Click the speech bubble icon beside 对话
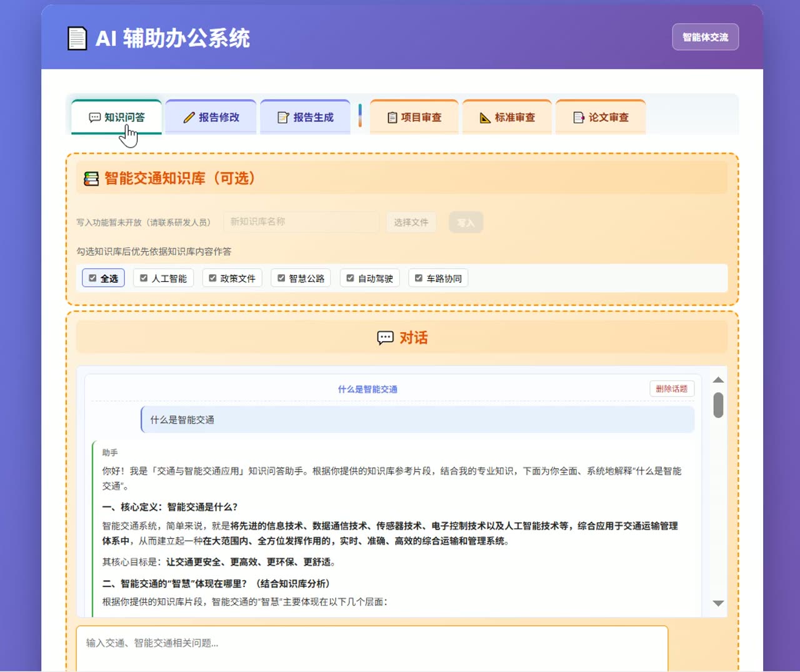The image size is (800, 672). click(x=385, y=338)
